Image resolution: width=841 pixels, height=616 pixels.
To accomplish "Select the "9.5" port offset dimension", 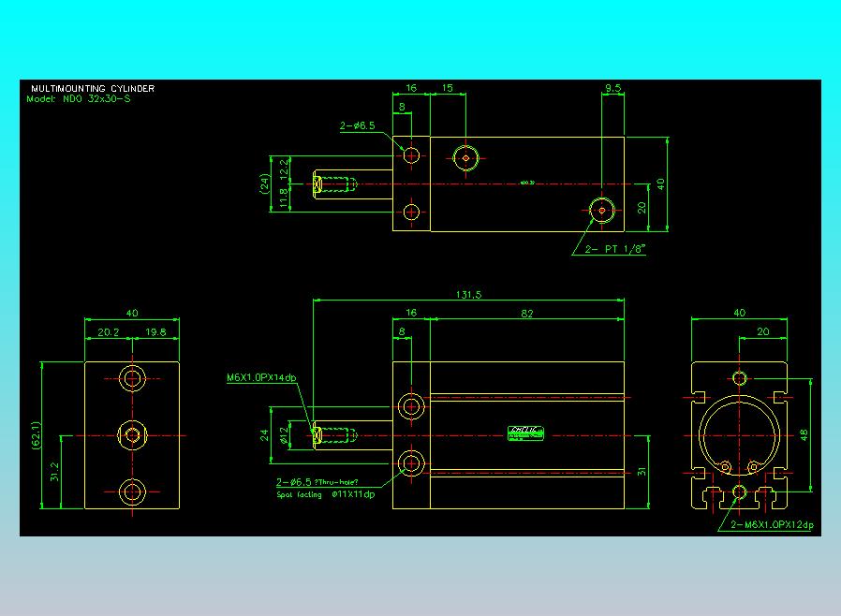I will click(x=613, y=88).
